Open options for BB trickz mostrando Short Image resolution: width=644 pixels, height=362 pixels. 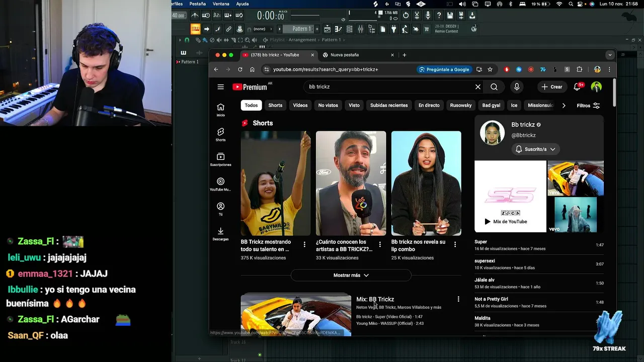coord(304,244)
